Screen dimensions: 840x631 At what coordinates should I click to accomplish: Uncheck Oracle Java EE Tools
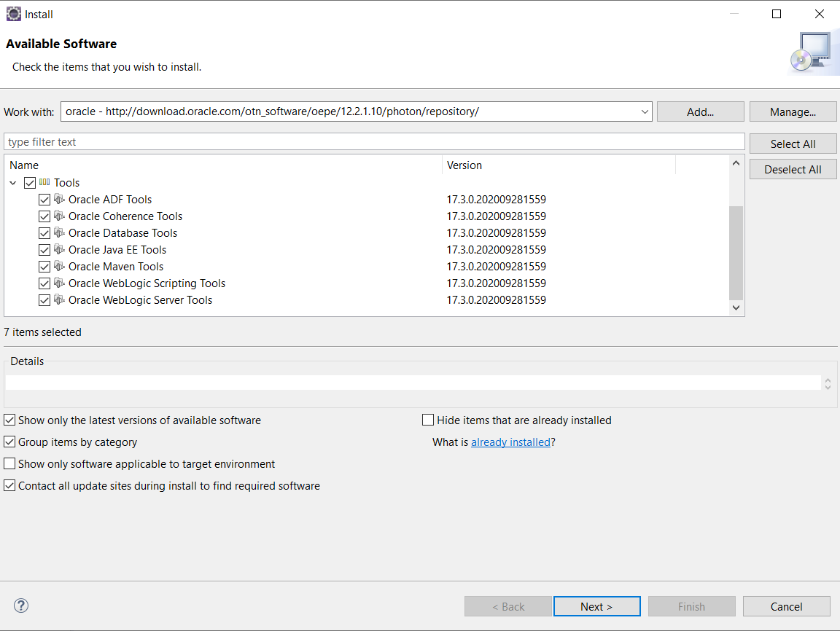(x=44, y=250)
